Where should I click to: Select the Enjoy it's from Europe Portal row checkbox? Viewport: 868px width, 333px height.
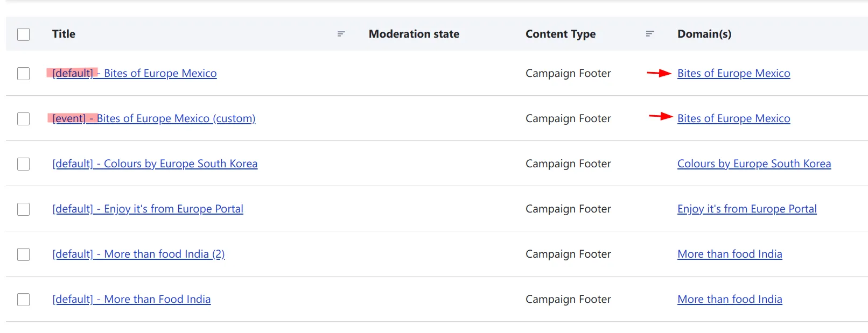[23, 209]
